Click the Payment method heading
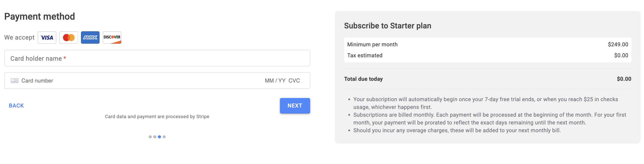 tap(39, 16)
